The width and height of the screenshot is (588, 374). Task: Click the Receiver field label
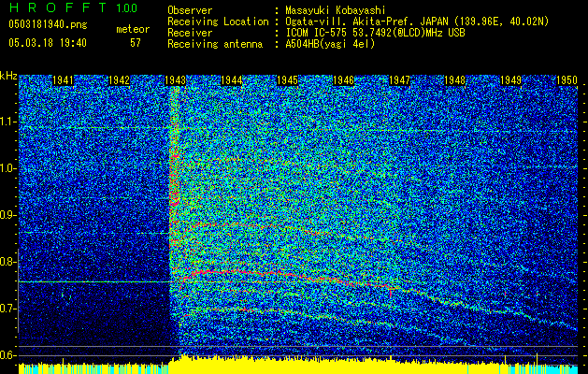tap(190, 33)
